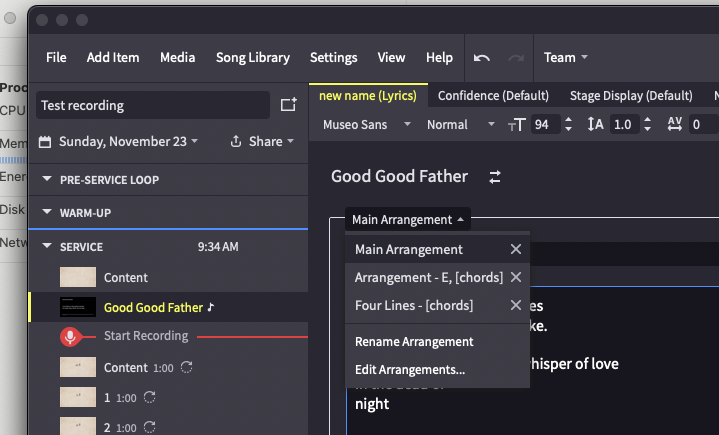Image resolution: width=719 pixels, height=435 pixels.
Task: Click the font size stepper arrows
Action: click(x=569, y=124)
